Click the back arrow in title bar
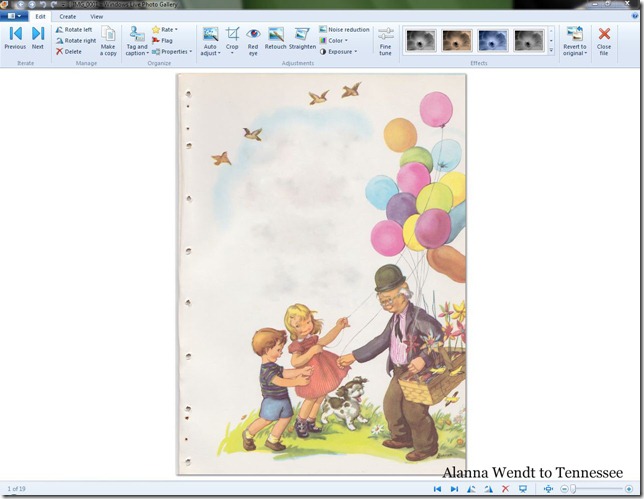 click(x=20, y=5)
